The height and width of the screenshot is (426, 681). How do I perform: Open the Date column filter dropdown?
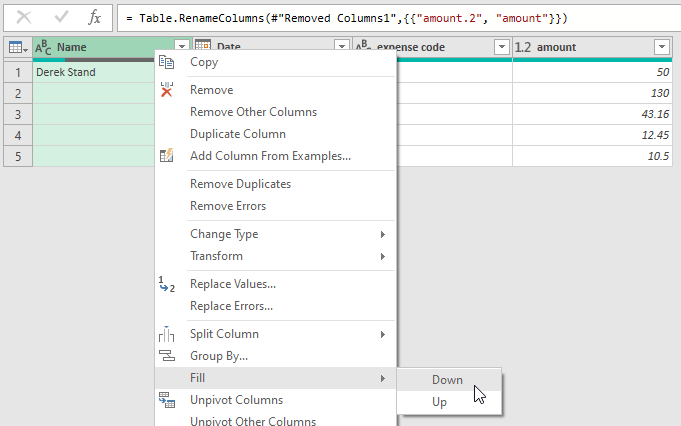click(342, 46)
